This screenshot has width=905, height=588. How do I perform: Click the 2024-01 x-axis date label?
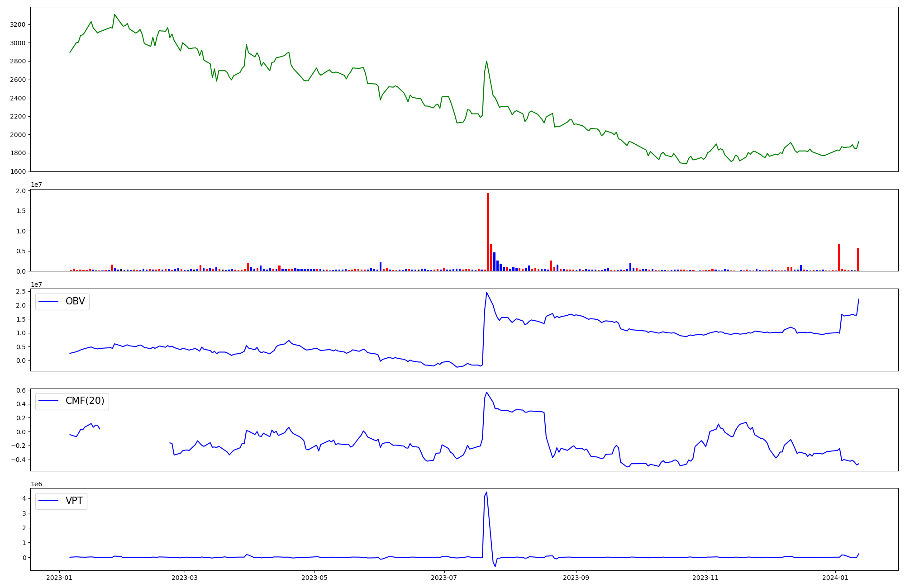tap(835, 578)
